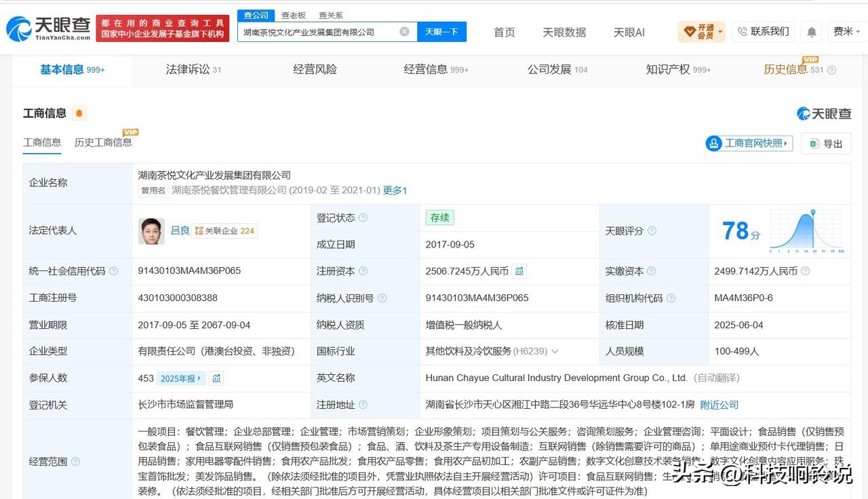The image size is (868, 499).
Task: Click the 存续 registration status tag
Action: click(x=439, y=218)
